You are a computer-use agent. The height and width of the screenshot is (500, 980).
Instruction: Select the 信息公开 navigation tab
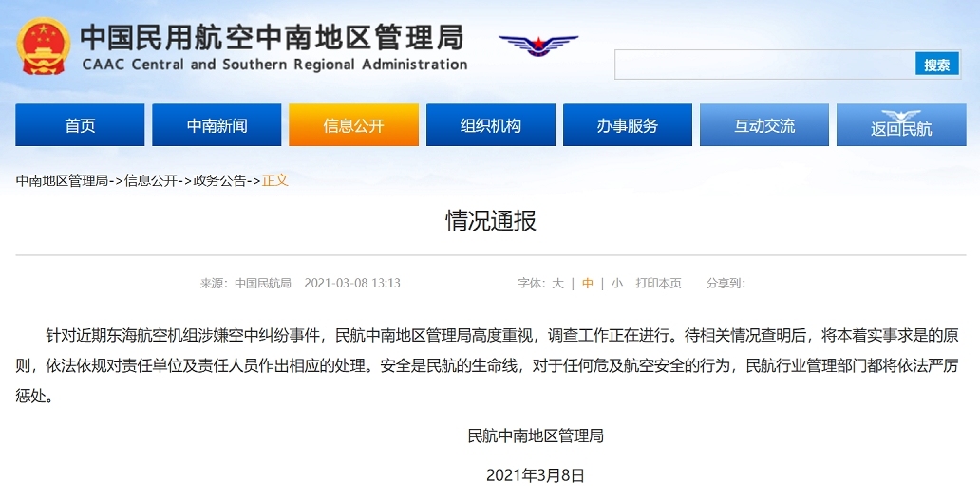(354, 125)
